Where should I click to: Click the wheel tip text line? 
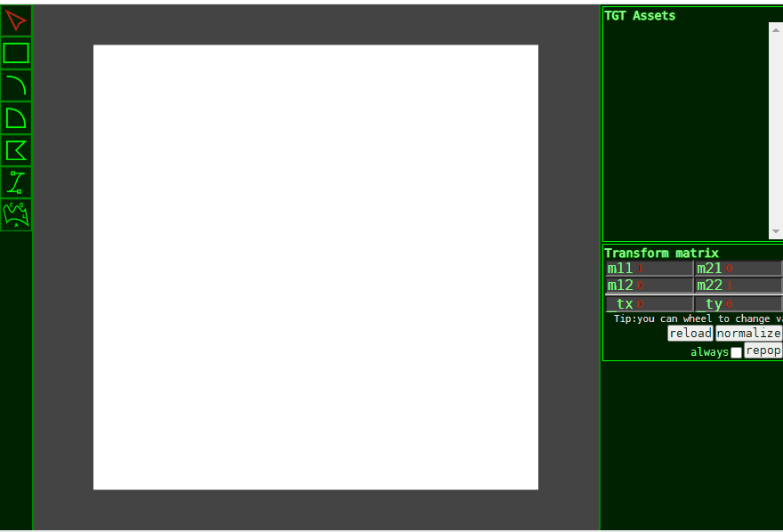[698, 318]
